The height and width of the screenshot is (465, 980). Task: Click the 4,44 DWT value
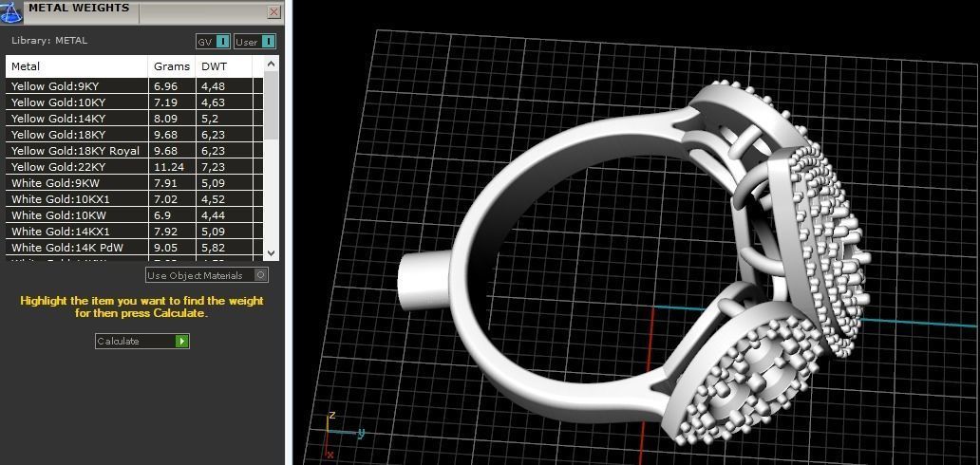(213, 215)
